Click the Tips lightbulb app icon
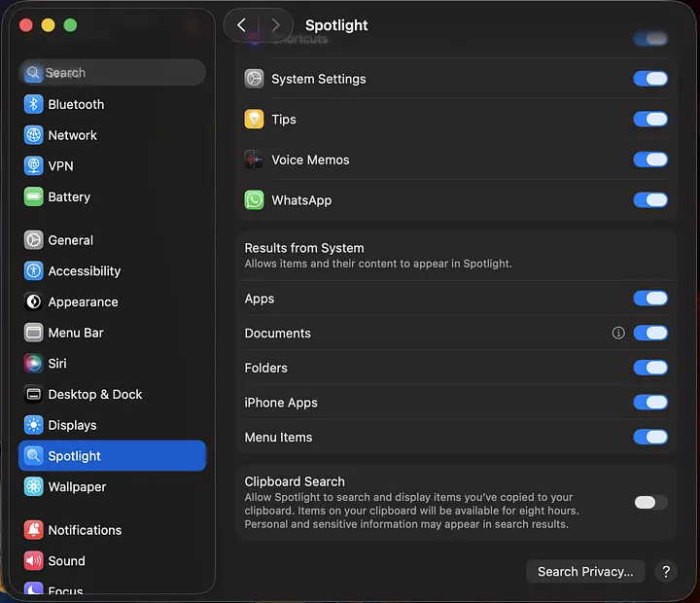The height and width of the screenshot is (603, 700). [x=254, y=120]
